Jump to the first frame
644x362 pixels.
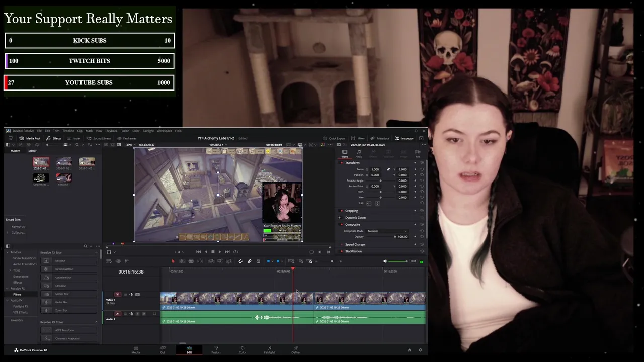tap(199, 252)
